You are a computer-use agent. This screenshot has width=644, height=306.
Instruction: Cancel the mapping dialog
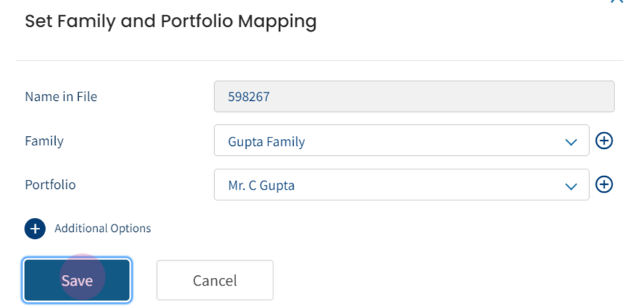pos(215,280)
